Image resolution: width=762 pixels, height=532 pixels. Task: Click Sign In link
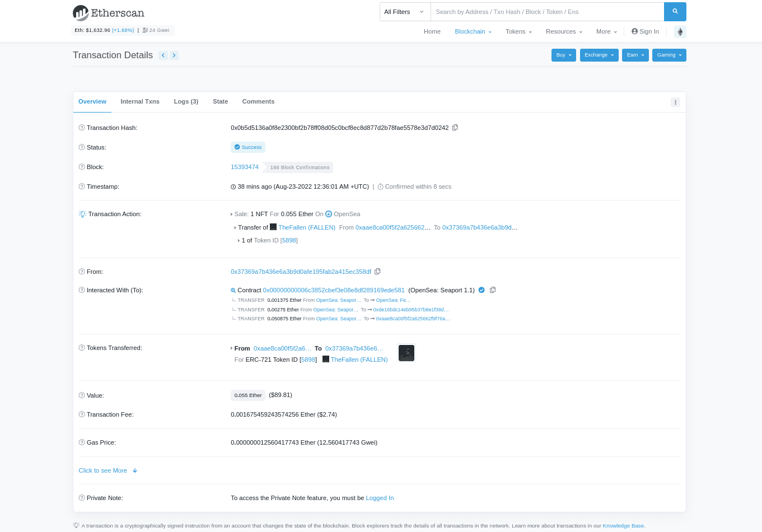[645, 31]
